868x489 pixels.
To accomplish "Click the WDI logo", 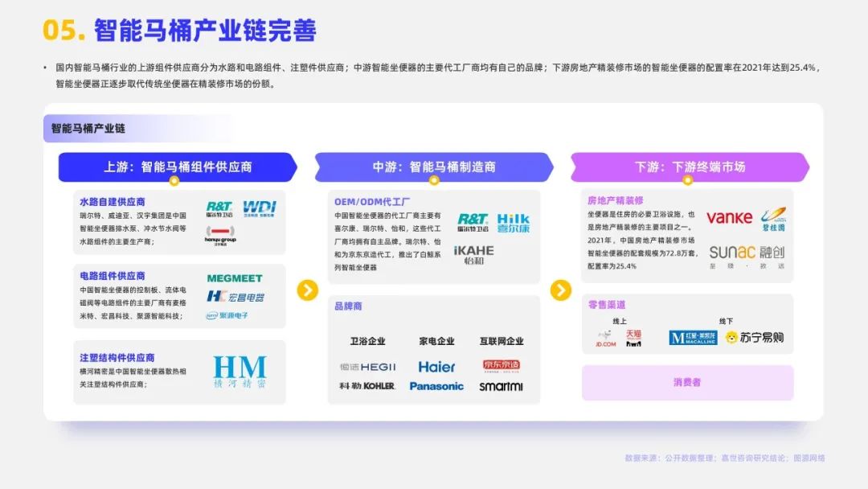I will [x=259, y=208].
